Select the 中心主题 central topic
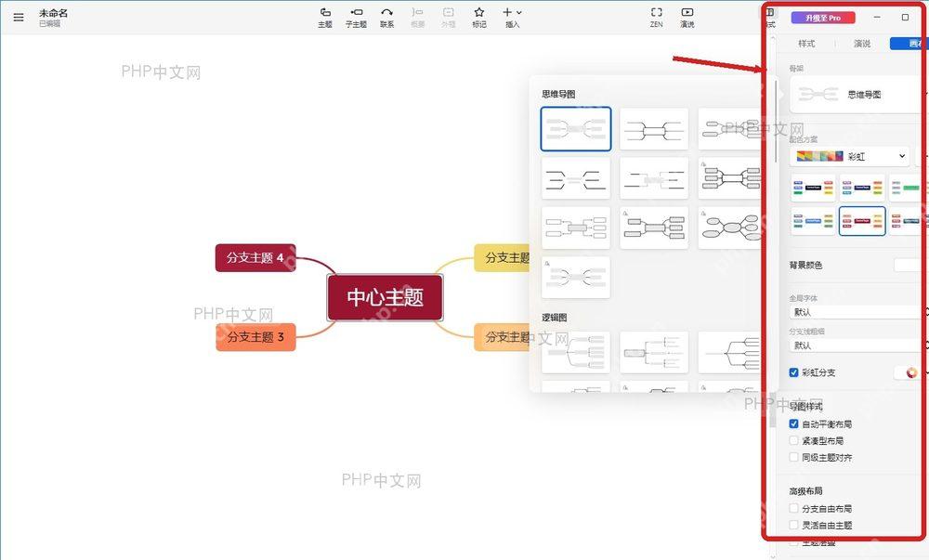The width and height of the screenshot is (929, 560). tap(386, 297)
